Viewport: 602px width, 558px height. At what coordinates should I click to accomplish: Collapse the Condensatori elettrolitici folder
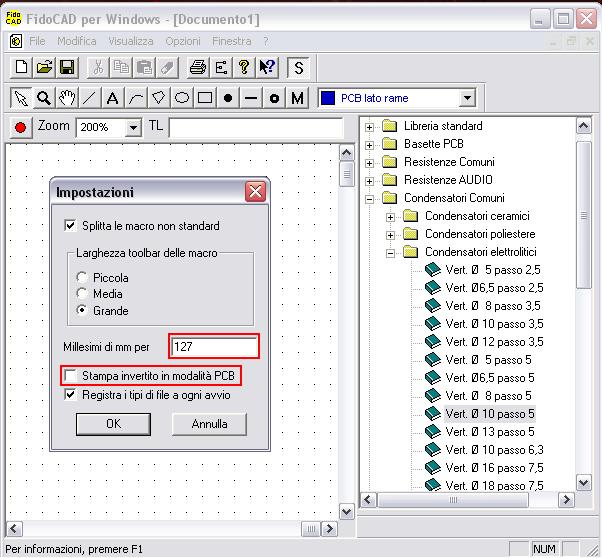(390, 253)
